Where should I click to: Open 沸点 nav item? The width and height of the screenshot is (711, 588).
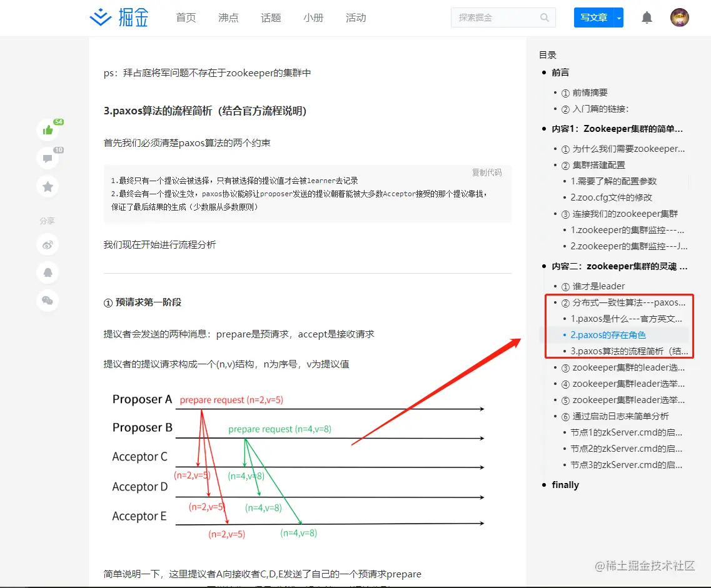[x=228, y=17]
